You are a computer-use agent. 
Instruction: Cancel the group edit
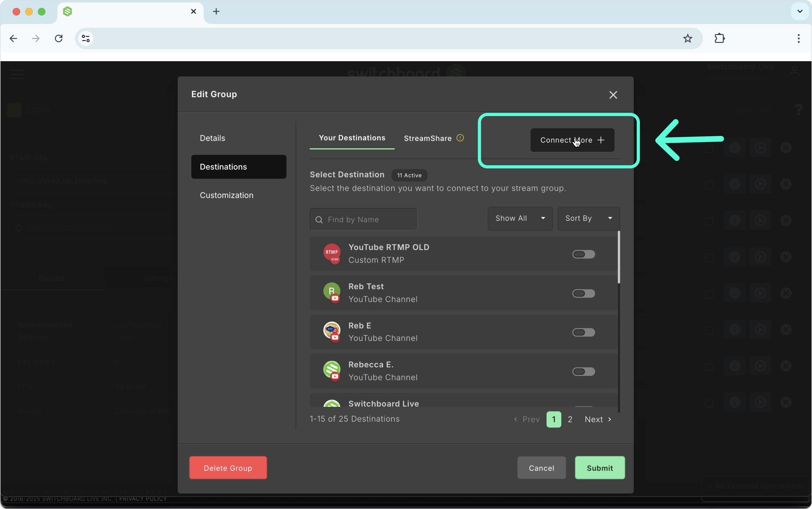541,468
